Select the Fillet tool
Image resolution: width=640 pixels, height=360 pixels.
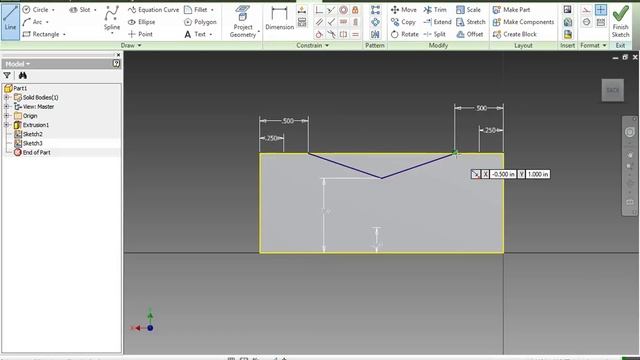[196, 9]
